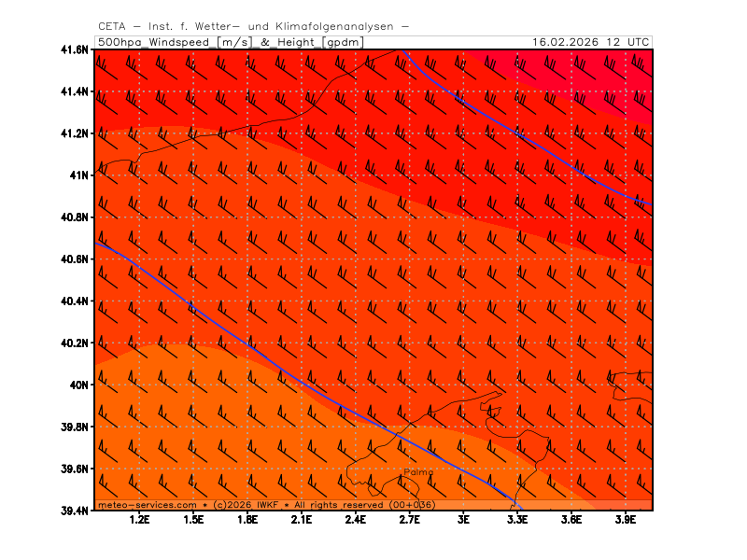
Task: Select the 40N latitude axis label
Action: click(x=78, y=385)
